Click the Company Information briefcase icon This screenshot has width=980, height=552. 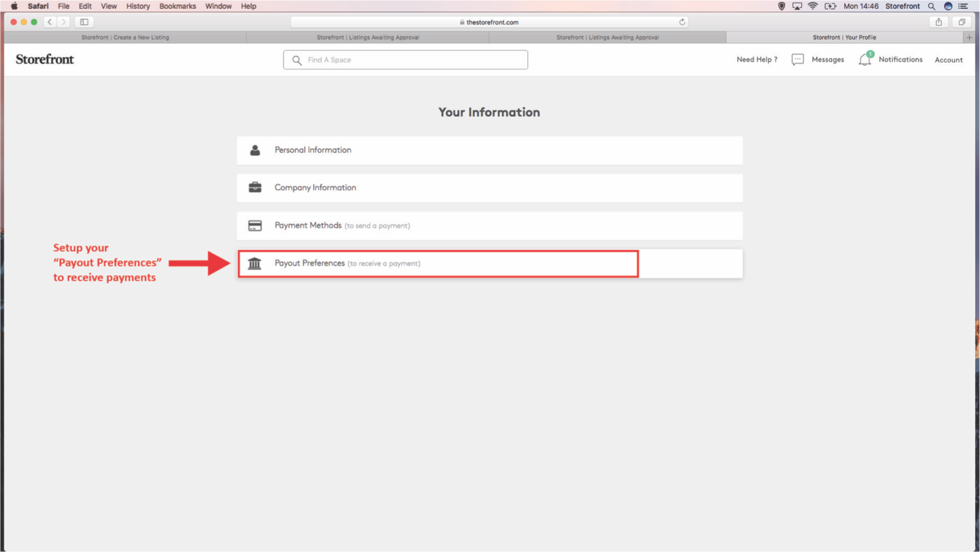255,187
